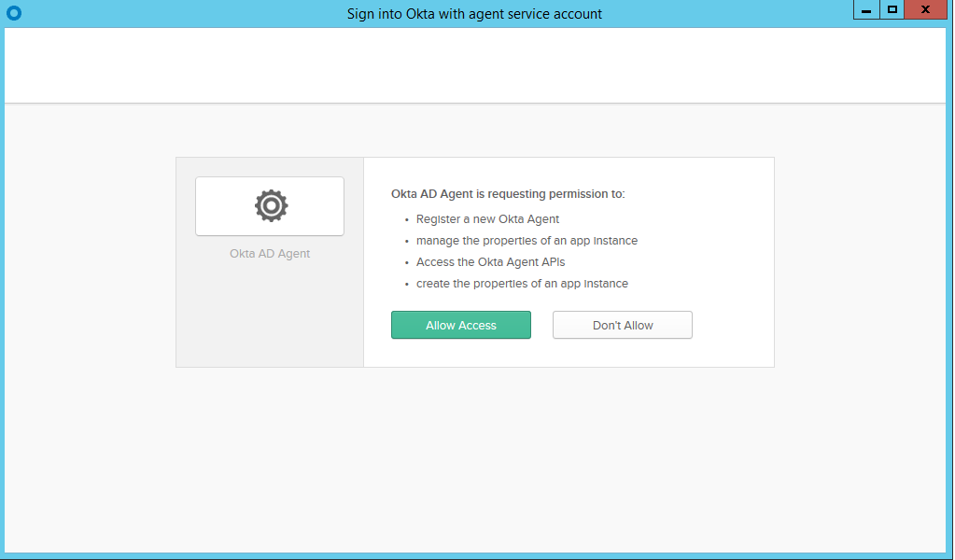Image resolution: width=955 pixels, height=560 pixels.
Task: Click the Okta AD Agent gear icon
Action: (271, 205)
